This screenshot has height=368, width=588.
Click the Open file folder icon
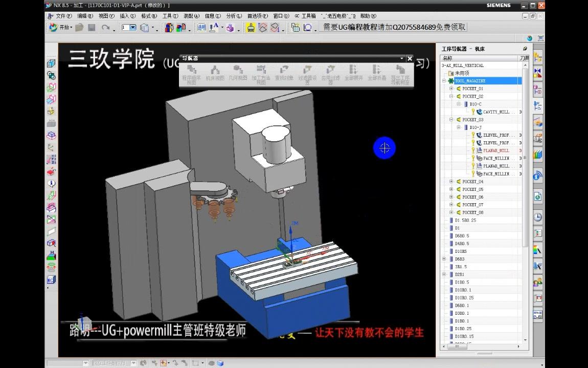click(79, 28)
